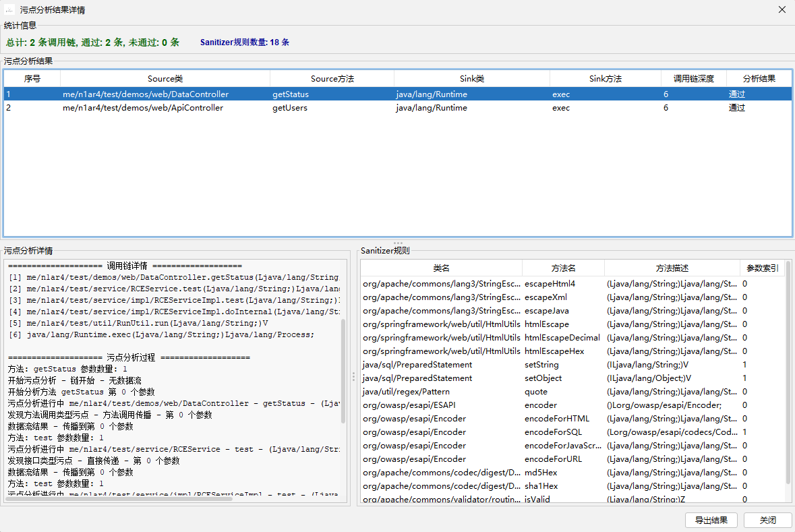Click the Sink方法 column header
795x532 pixels.
(605, 79)
